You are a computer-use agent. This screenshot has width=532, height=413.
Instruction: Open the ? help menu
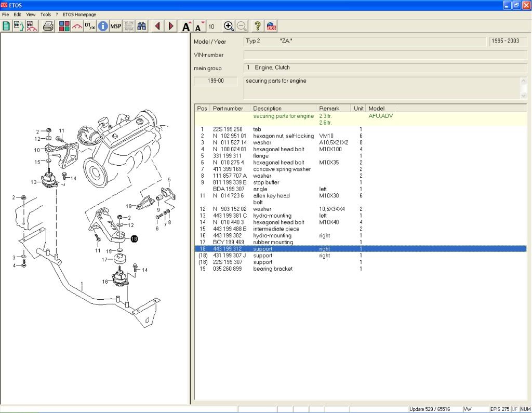click(x=57, y=15)
